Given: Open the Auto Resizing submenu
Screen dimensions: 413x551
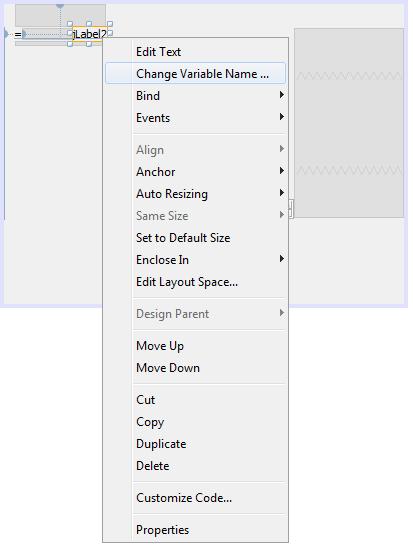Looking at the screenshot, I should (x=195, y=194).
